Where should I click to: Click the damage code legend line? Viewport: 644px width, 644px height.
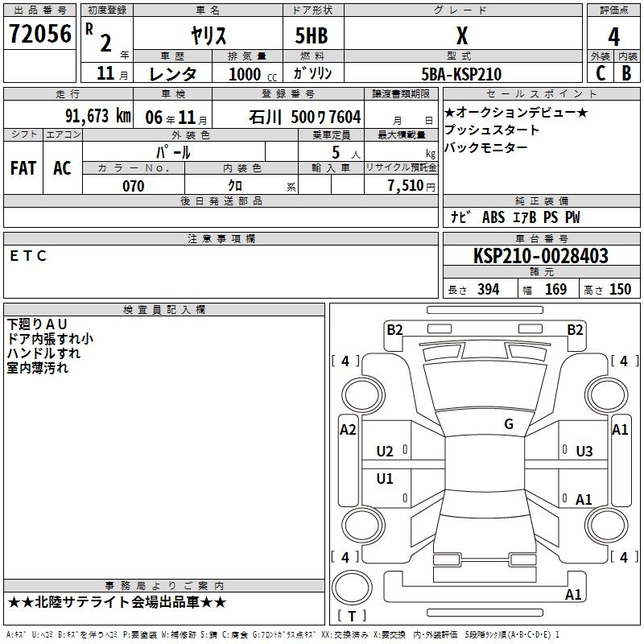(283, 634)
